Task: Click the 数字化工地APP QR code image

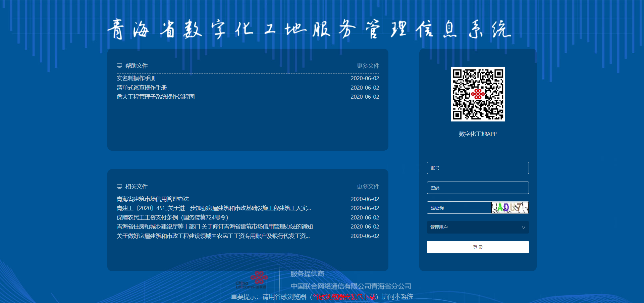Action: [x=478, y=94]
